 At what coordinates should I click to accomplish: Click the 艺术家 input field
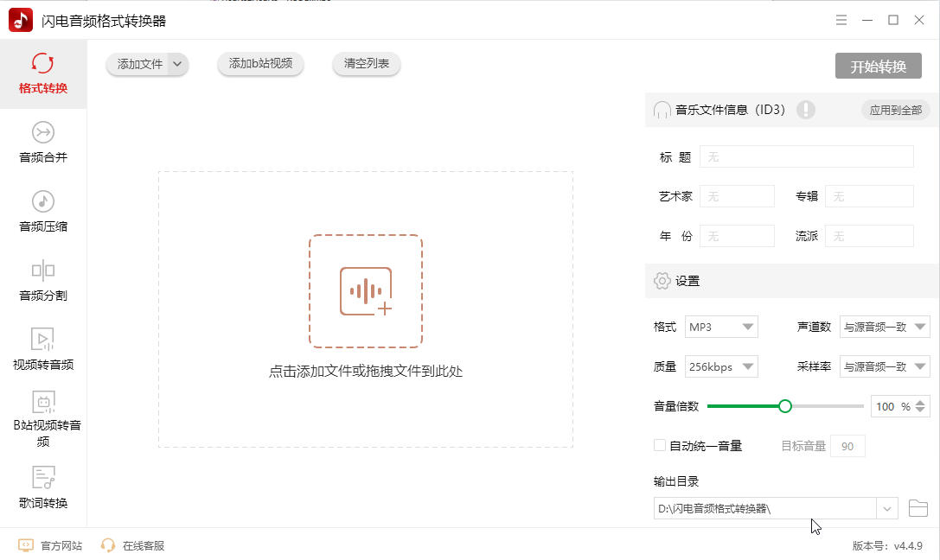tap(737, 196)
